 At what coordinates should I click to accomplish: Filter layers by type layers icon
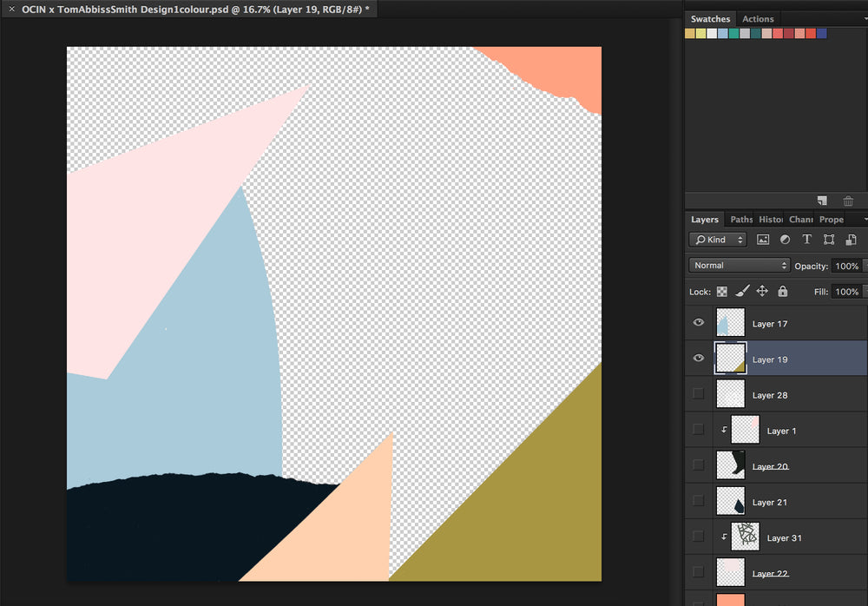(x=806, y=240)
